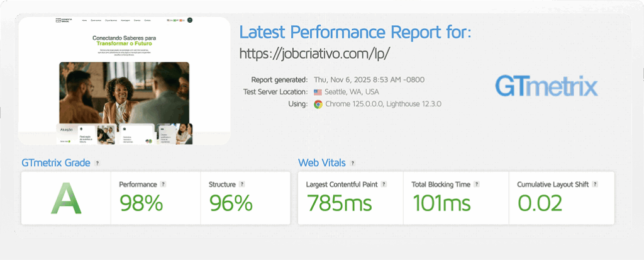Click the help icon beside GTmetrix Grade

tap(97, 163)
